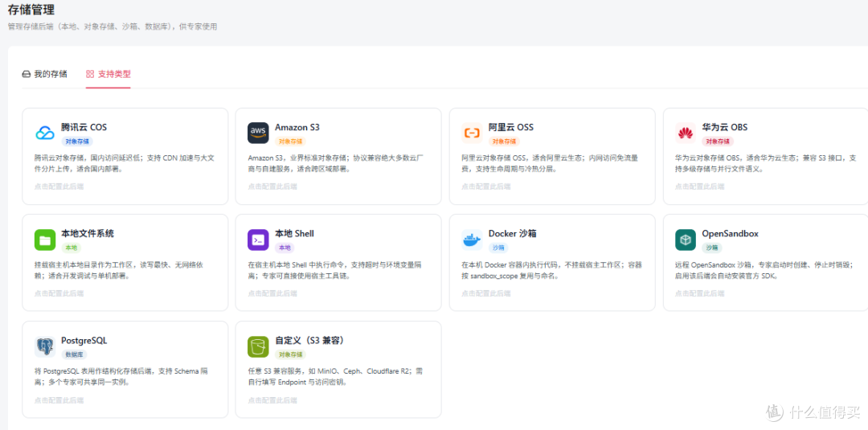Click the description mentioning sandbox_scope
868x430 pixels.
click(552, 270)
